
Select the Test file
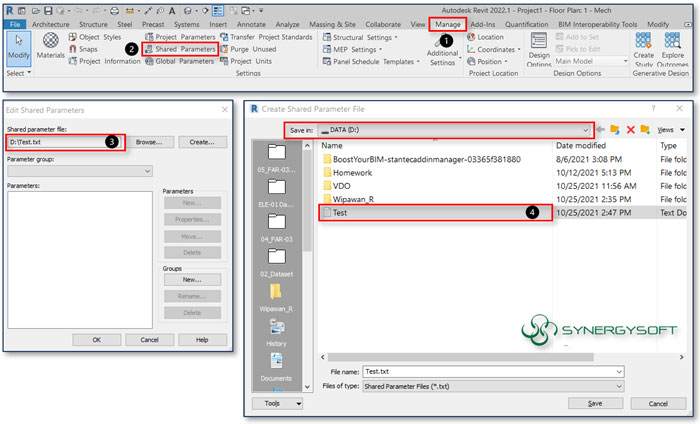click(435, 213)
